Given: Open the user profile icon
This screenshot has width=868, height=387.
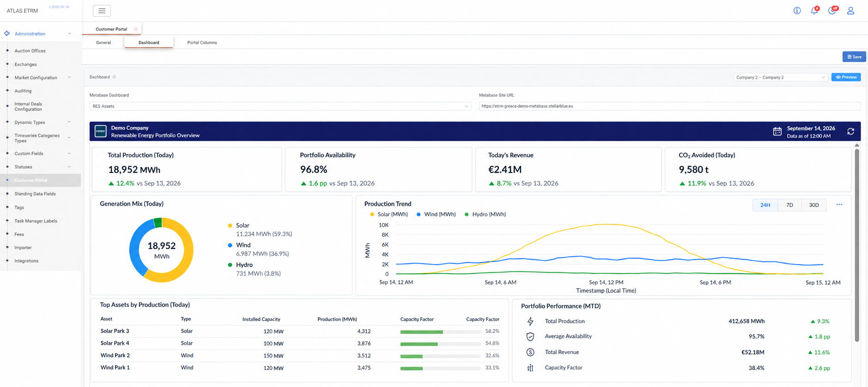Looking at the screenshot, I should (x=850, y=11).
